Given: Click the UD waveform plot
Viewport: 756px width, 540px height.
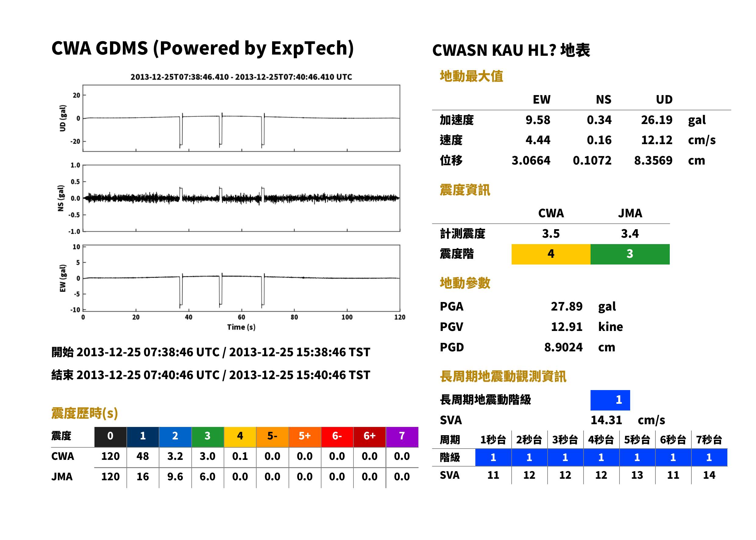Looking at the screenshot, I should (x=241, y=118).
